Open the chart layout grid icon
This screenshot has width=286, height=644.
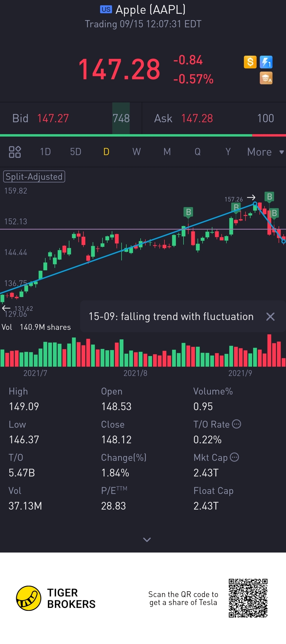click(x=15, y=152)
